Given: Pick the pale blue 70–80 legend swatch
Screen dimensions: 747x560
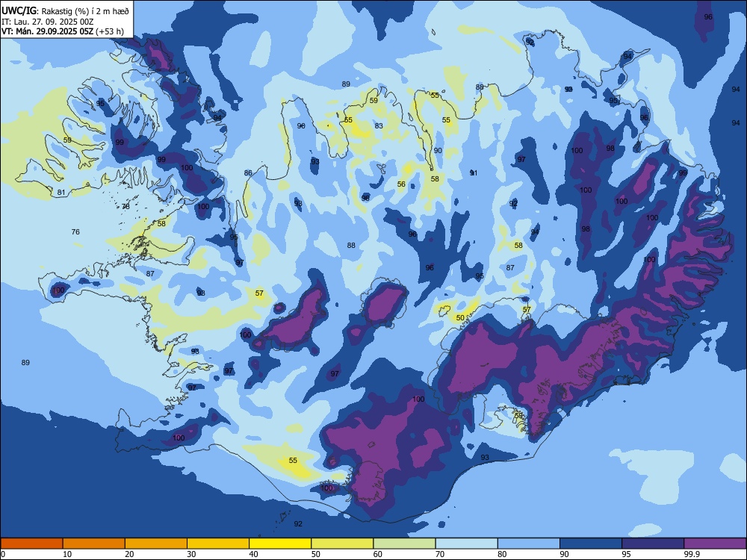Looking at the screenshot, I should (x=466, y=544).
